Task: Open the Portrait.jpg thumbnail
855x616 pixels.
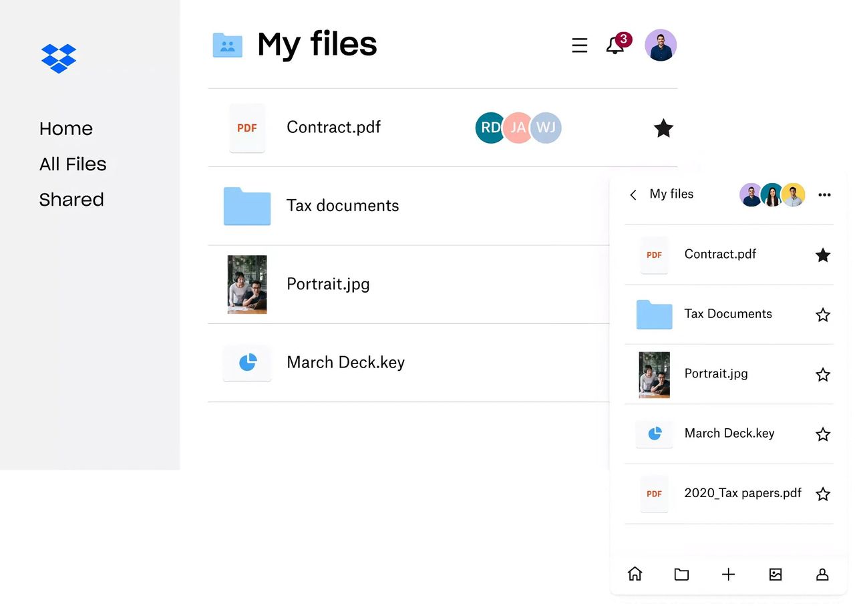Action: point(247,284)
